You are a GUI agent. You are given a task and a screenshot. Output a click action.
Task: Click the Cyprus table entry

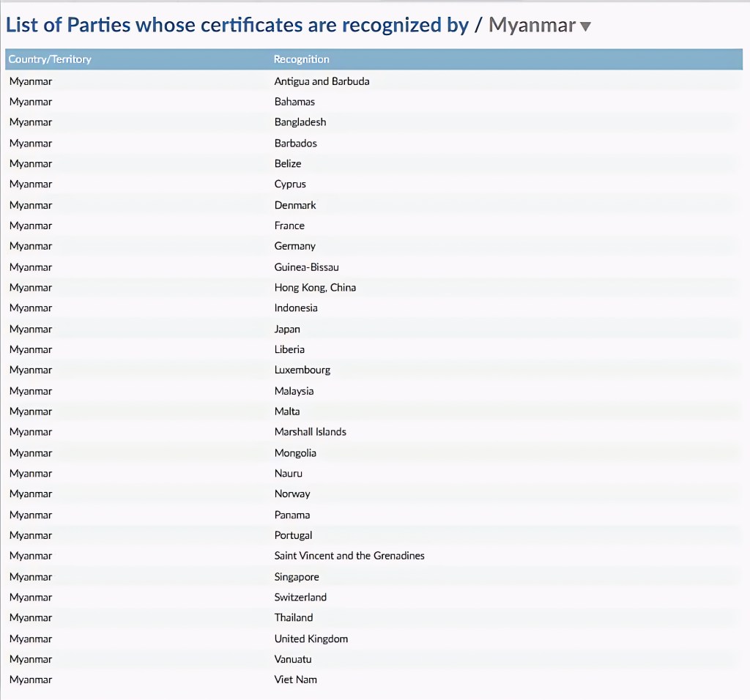(290, 184)
